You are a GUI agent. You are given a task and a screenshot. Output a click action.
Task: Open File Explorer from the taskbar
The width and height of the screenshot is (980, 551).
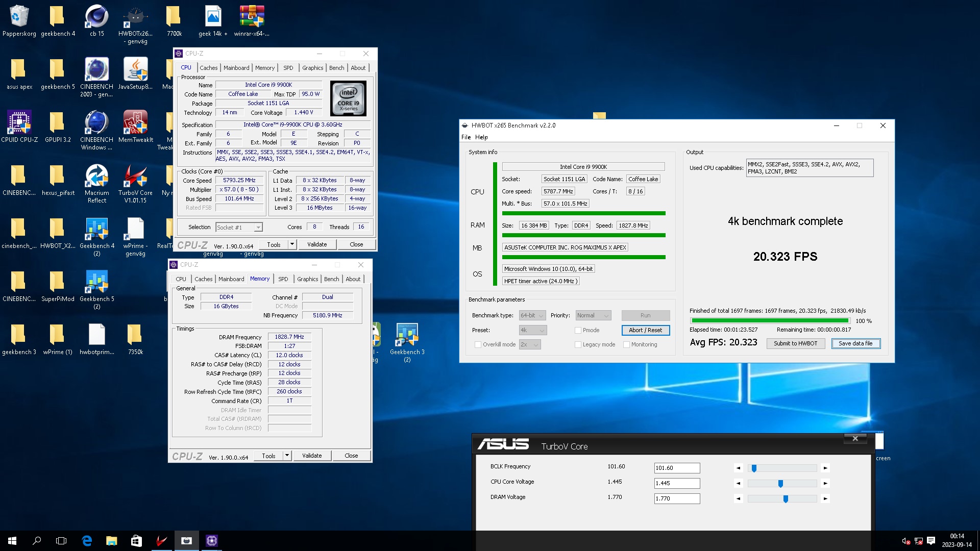click(x=111, y=541)
